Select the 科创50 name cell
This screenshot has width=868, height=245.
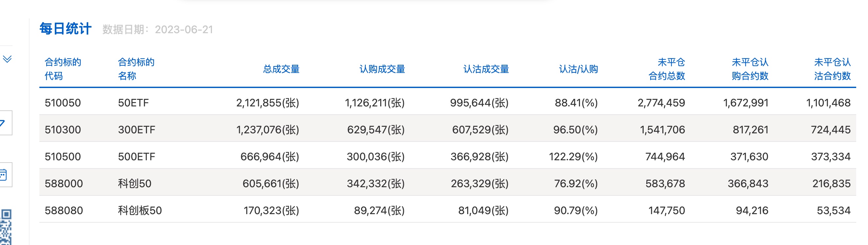(x=134, y=184)
